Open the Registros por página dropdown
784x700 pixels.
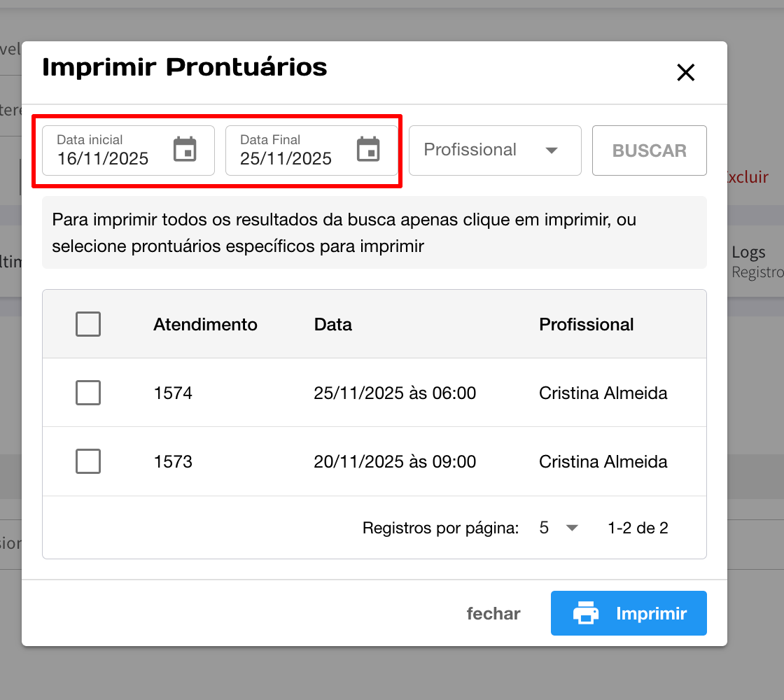coord(559,528)
